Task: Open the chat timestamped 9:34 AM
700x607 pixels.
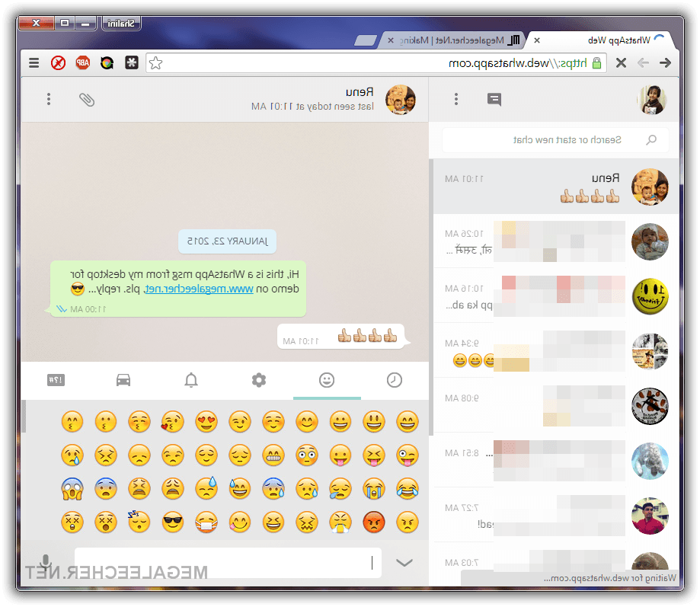Action: pos(556,351)
